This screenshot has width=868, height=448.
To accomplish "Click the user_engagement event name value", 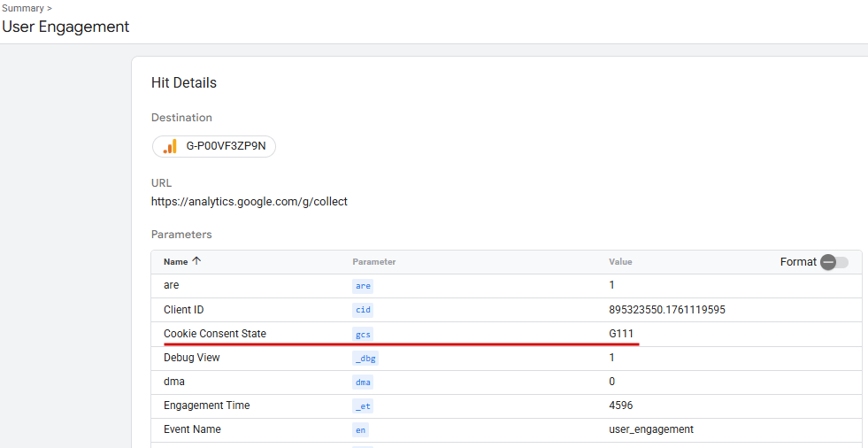I will [645, 429].
